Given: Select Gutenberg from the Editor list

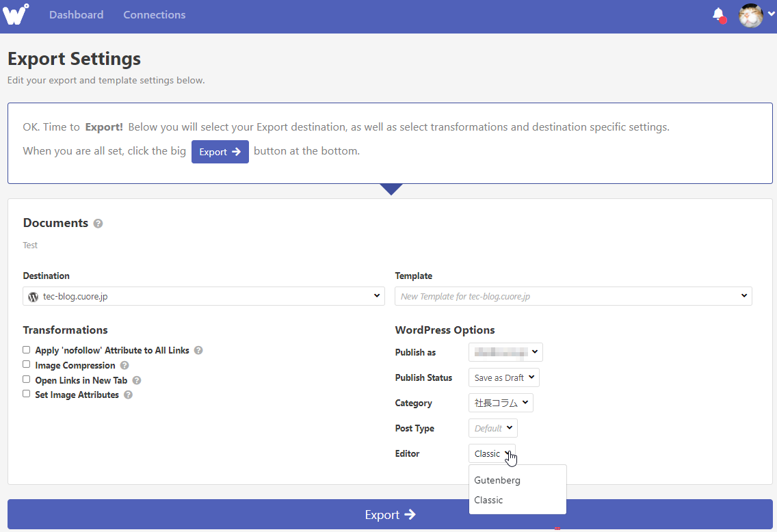Looking at the screenshot, I should (x=497, y=480).
